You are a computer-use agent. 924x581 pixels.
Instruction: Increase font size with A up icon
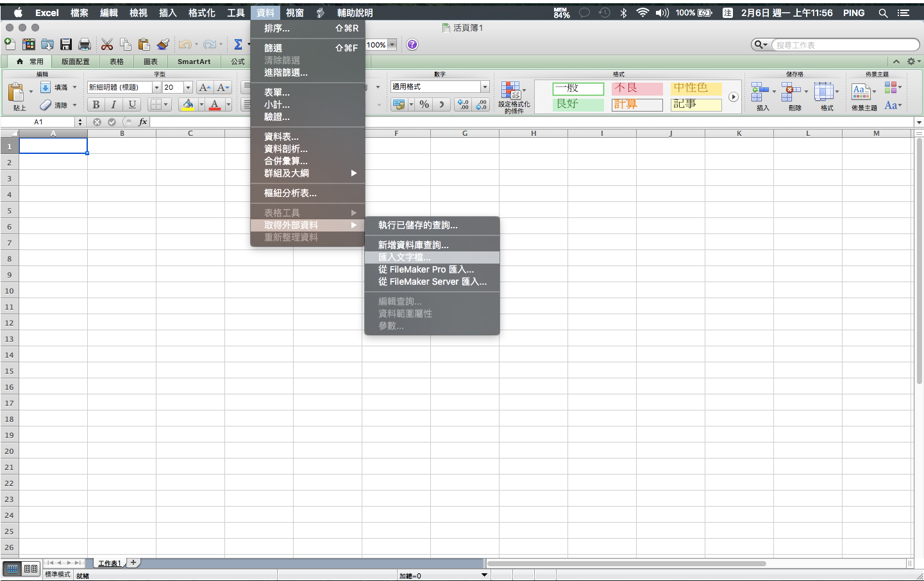pyautogui.click(x=205, y=87)
